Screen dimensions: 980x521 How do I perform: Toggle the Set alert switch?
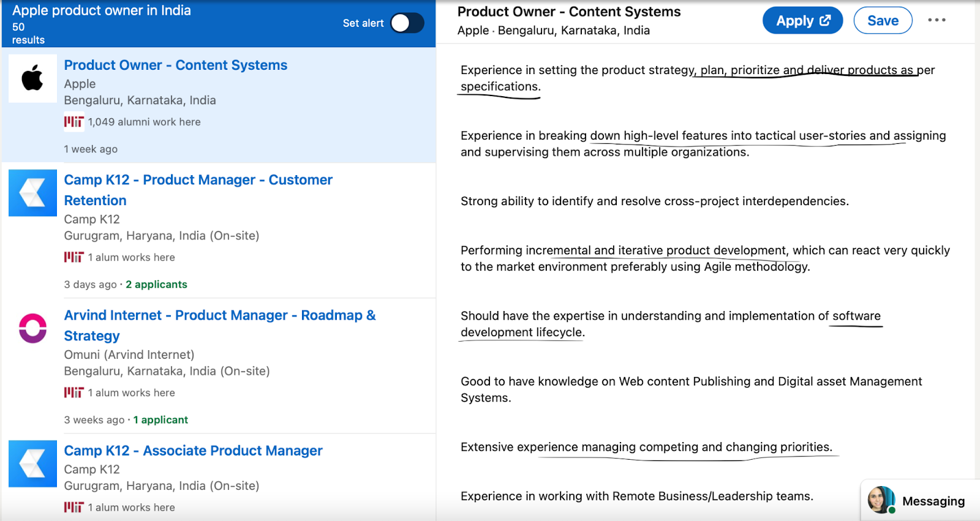[407, 23]
